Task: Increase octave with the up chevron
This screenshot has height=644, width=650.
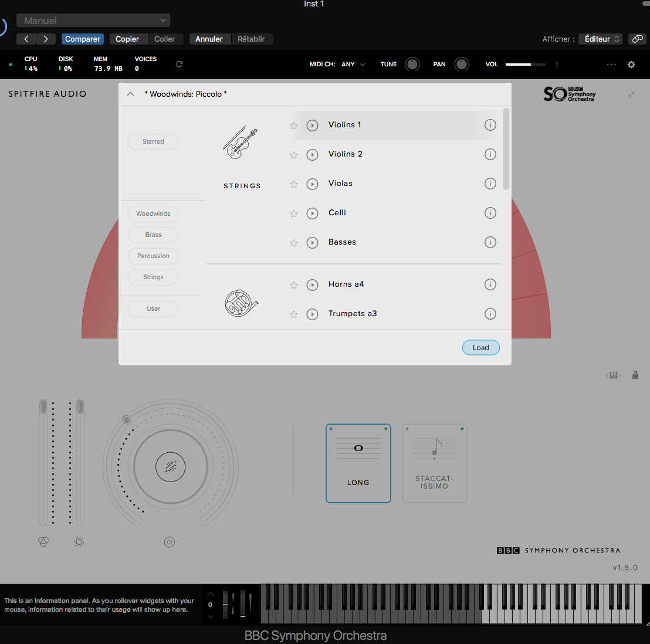Action: [211, 594]
